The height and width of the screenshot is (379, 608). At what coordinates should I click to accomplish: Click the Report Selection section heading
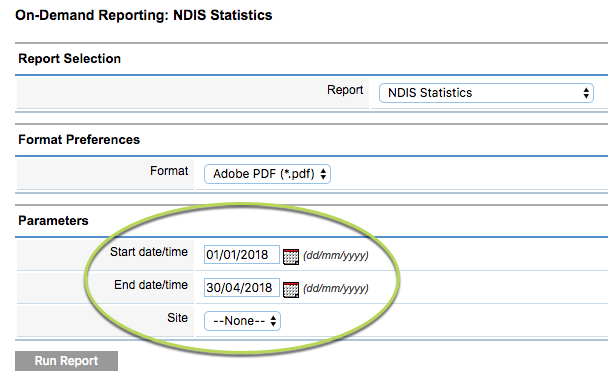(69, 59)
